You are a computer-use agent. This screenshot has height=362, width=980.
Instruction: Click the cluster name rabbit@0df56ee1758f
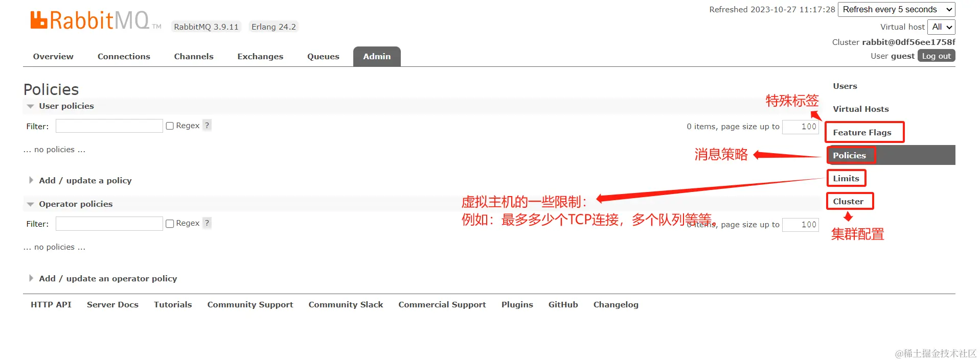coord(908,42)
